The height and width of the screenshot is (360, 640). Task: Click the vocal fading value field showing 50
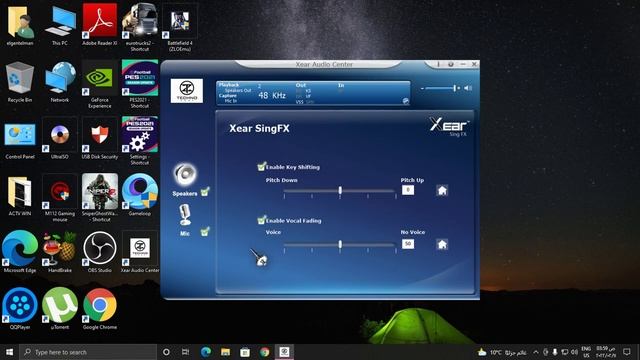click(x=408, y=244)
